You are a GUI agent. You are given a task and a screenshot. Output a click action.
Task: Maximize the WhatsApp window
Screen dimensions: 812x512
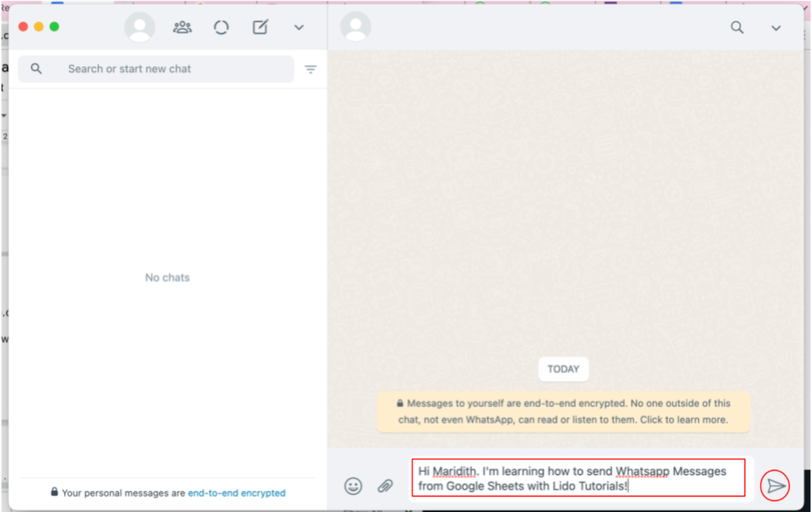(54, 27)
